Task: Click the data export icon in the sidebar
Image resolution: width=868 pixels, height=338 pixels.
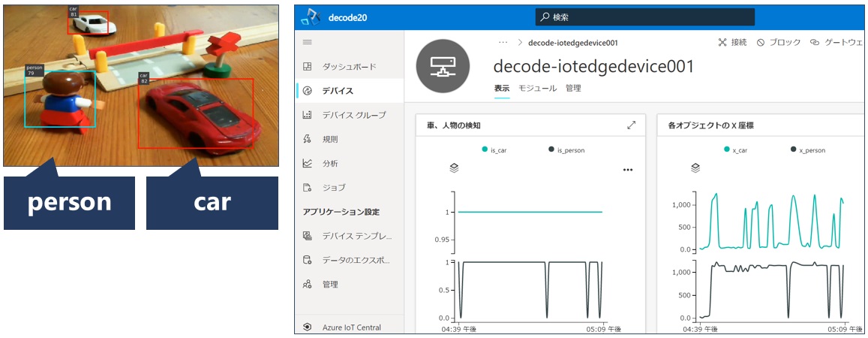Action: (x=308, y=260)
